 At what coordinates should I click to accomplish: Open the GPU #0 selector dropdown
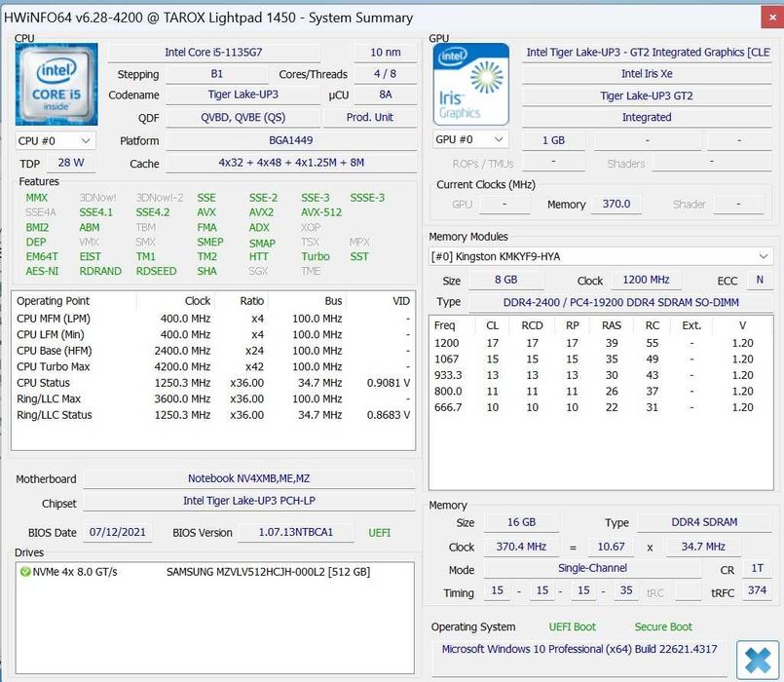470,139
